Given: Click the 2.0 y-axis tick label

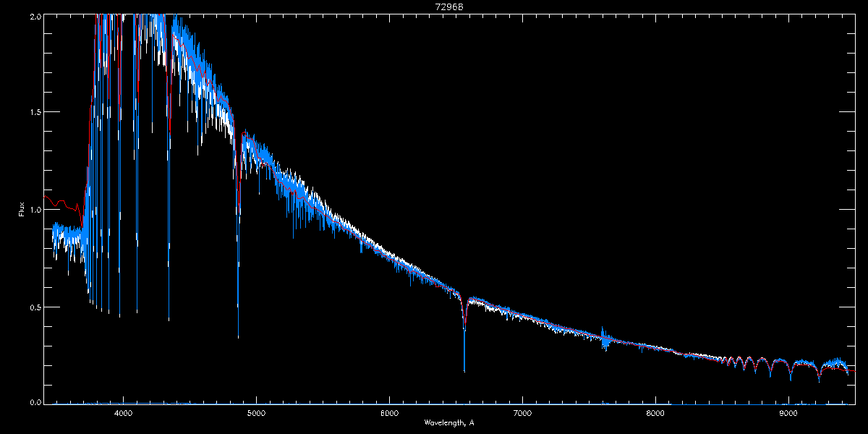Looking at the screenshot, I should 34,15.
